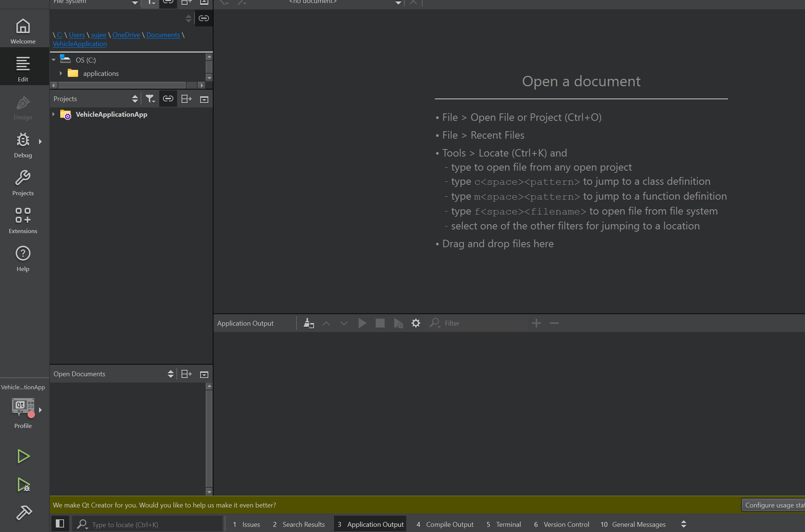Start debugging with run-debug button
This screenshot has width=805, height=532.
coord(23,485)
